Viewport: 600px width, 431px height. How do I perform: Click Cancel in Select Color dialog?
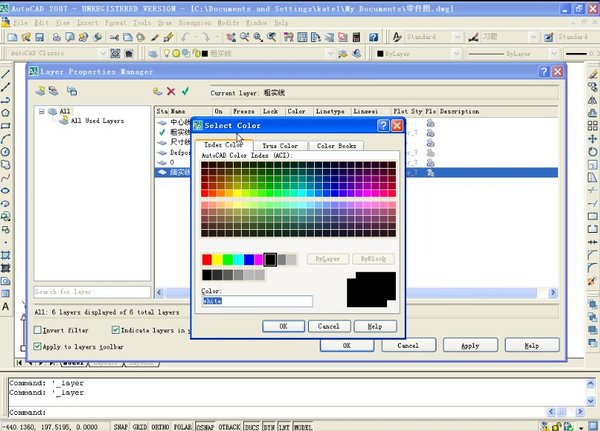[329, 326]
